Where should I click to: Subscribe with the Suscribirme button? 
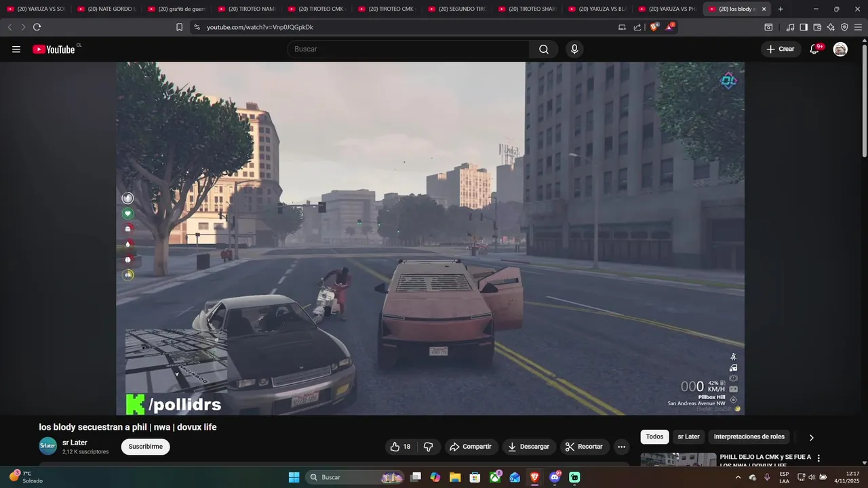tap(145, 447)
